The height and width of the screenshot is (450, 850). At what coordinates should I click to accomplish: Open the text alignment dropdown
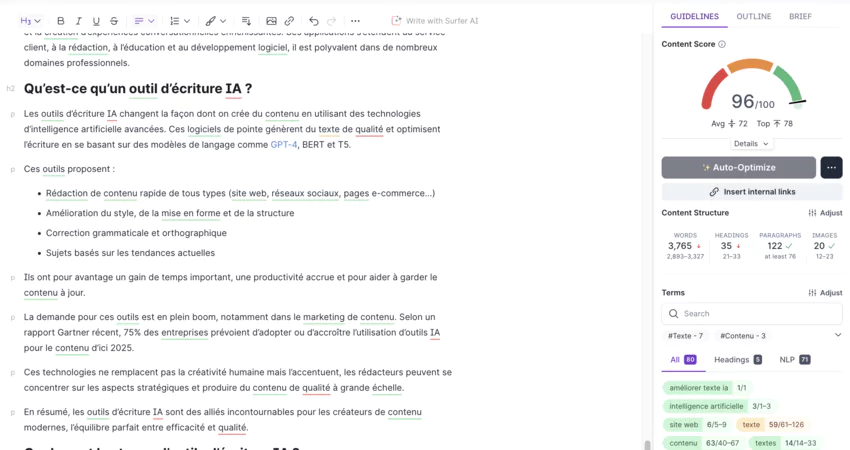tap(144, 21)
